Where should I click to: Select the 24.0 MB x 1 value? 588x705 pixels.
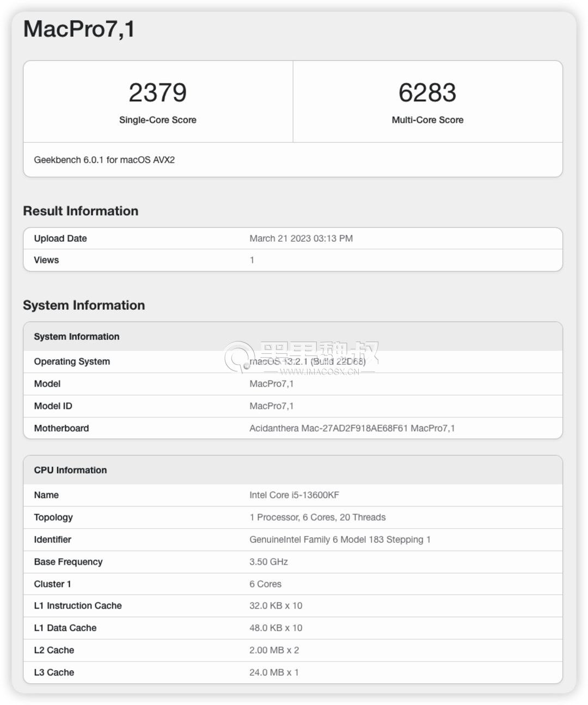tap(274, 673)
